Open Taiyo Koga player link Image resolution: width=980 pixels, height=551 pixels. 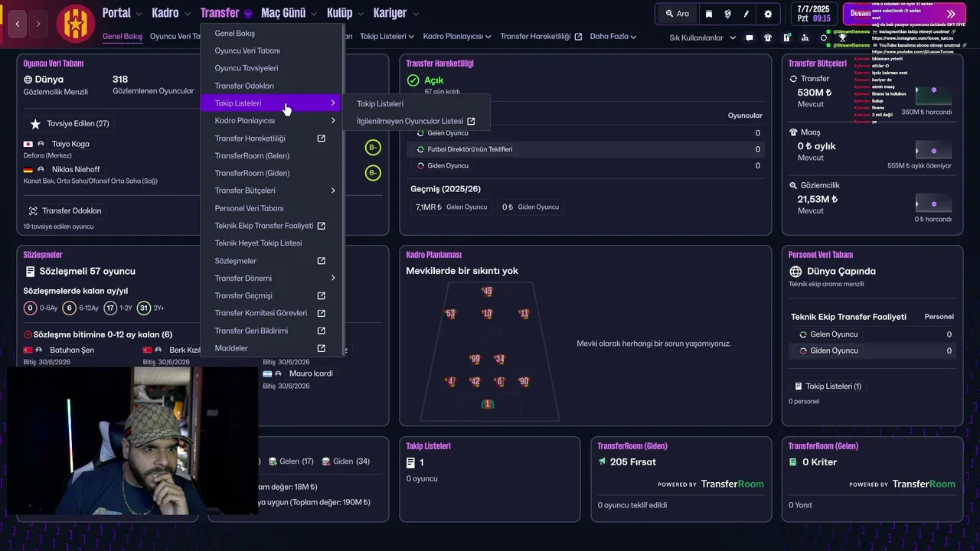pos(70,144)
